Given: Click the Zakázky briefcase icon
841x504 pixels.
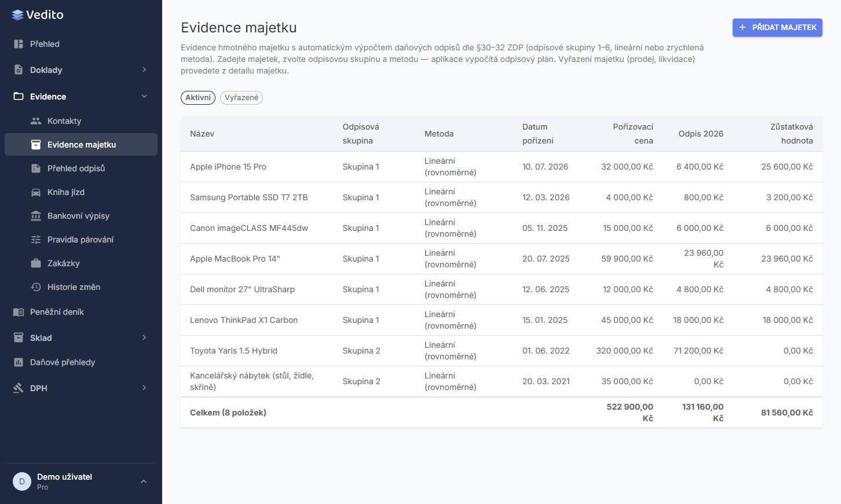Looking at the screenshot, I should click(36, 263).
